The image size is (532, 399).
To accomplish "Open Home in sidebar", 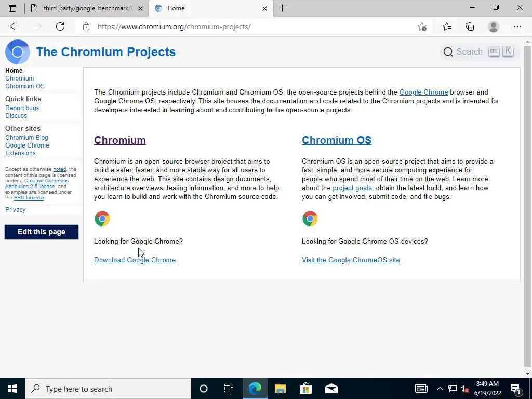I will (x=14, y=70).
